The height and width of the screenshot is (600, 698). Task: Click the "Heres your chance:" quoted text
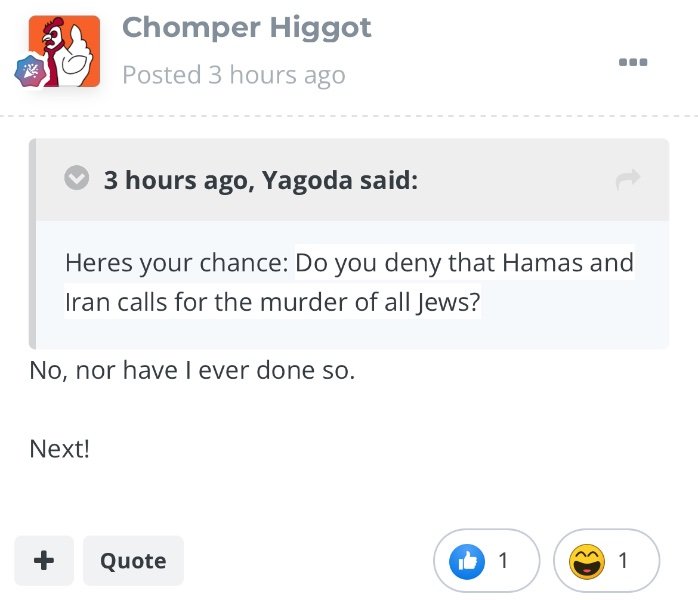pos(178,264)
